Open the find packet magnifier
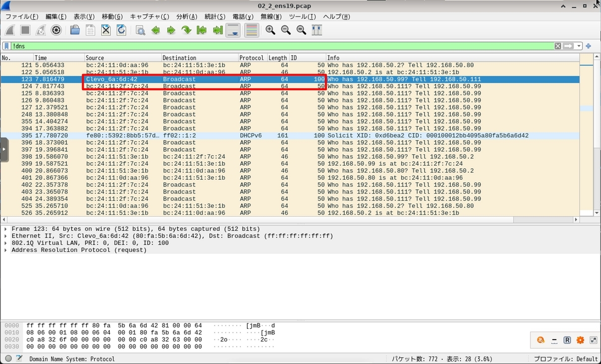Image resolution: width=601 pixels, height=364 pixels. point(141,31)
